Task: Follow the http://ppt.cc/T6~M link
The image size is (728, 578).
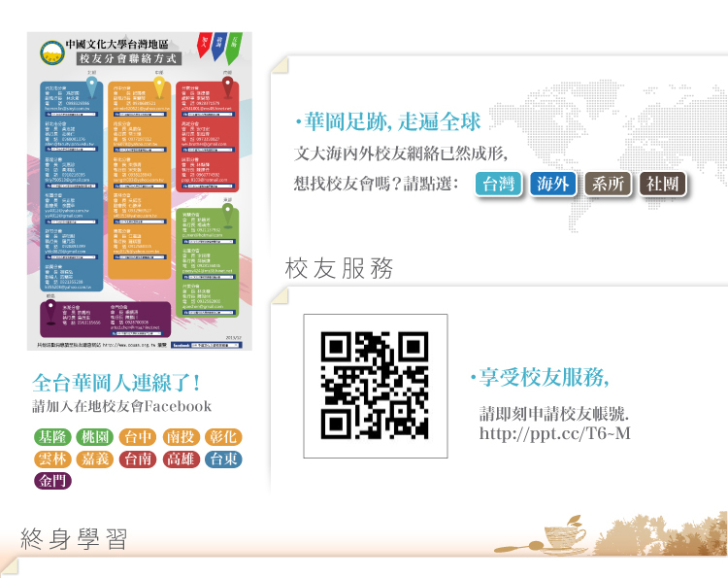Action: click(555, 433)
